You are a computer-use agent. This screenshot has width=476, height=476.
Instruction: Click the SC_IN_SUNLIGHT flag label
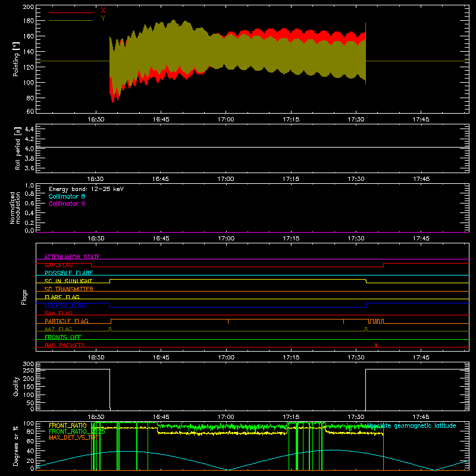(x=68, y=281)
